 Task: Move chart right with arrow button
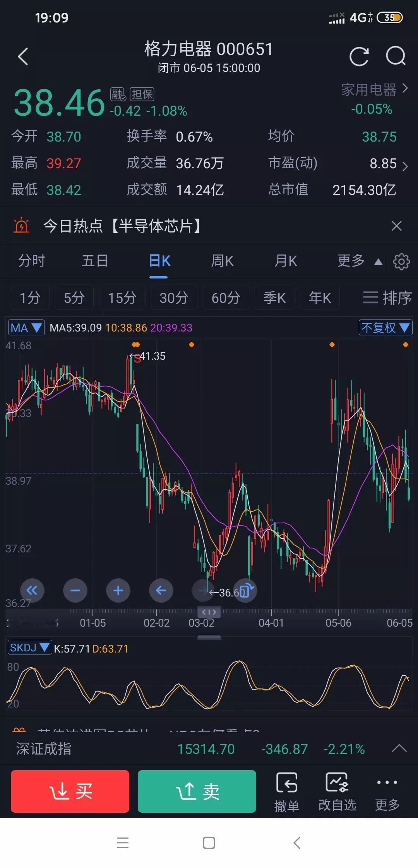point(203,590)
